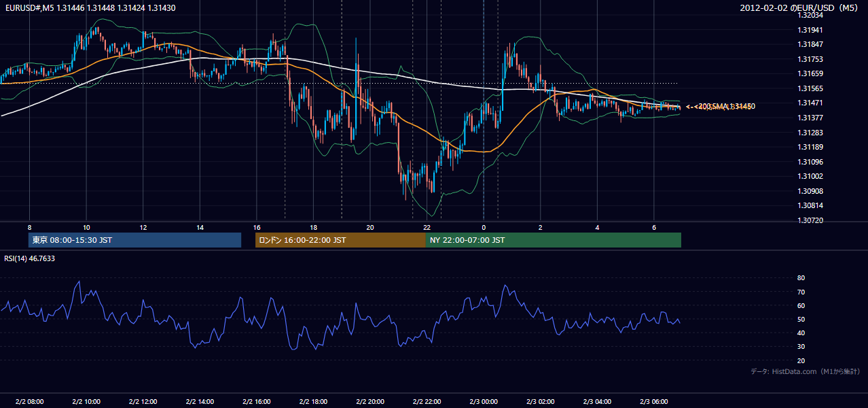
Task: Click hour 10 on the price chart time axis
Action: (x=86, y=227)
